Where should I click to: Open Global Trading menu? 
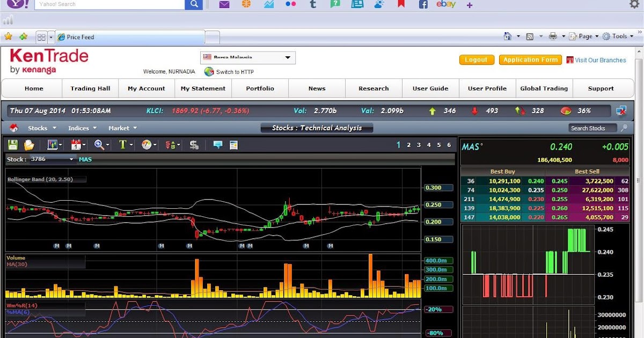click(x=544, y=89)
